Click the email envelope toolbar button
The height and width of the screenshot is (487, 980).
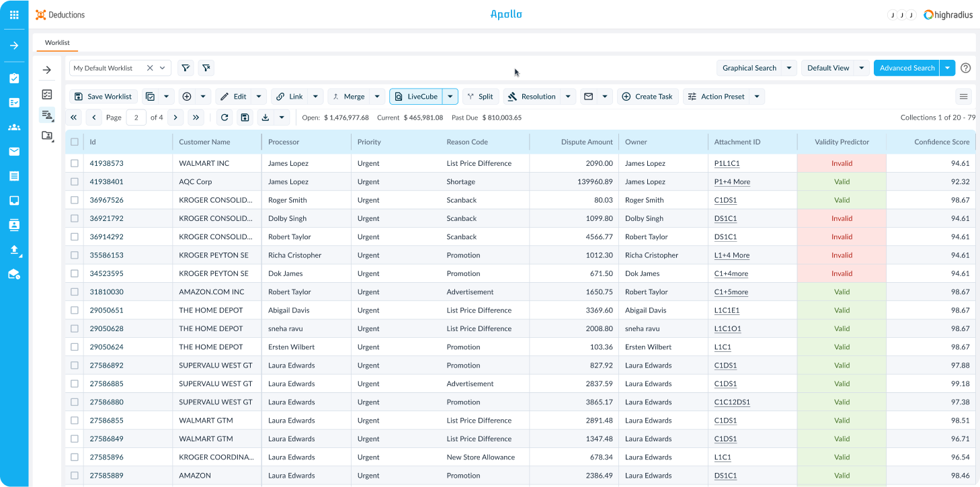click(x=588, y=97)
